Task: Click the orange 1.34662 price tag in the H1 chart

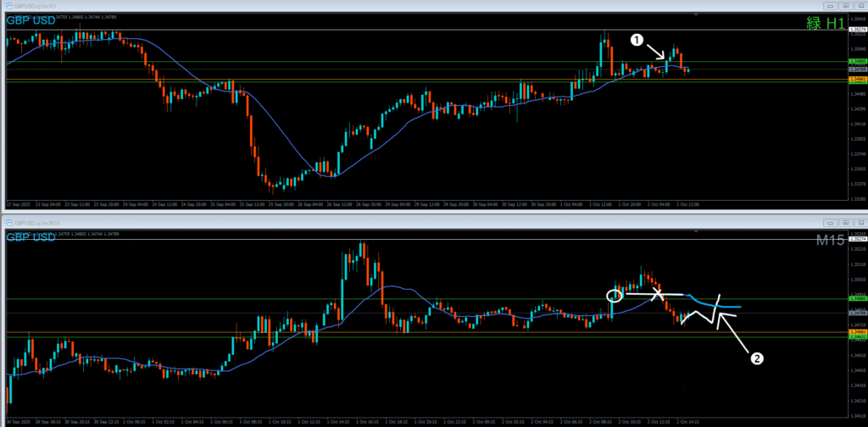Action: [x=857, y=80]
